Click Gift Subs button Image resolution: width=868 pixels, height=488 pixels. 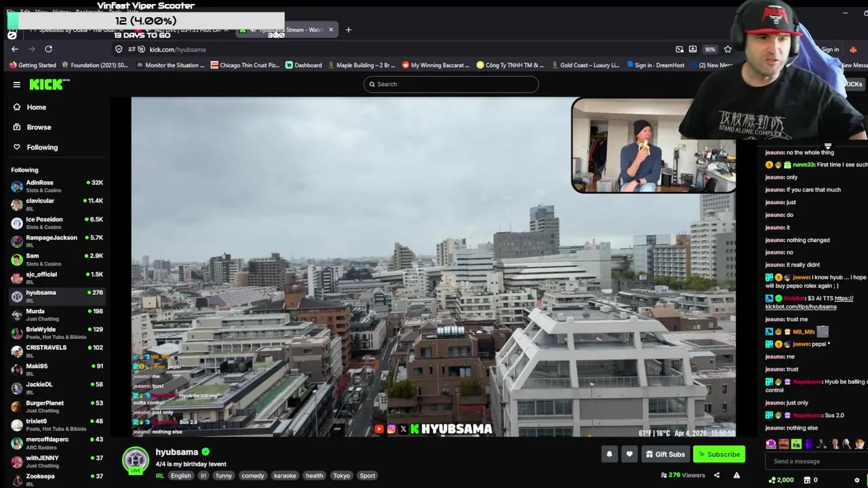665,454
